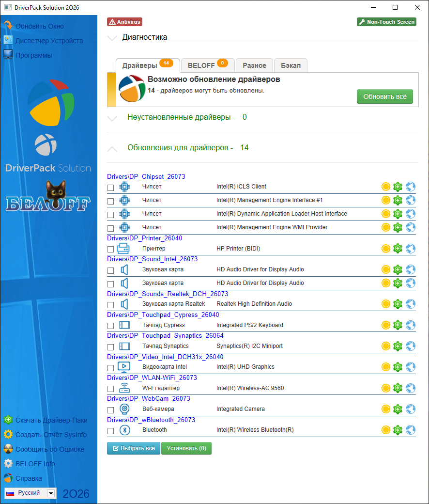Click the Bluetooth device icon

pyautogui.click(x=124, y=430)
